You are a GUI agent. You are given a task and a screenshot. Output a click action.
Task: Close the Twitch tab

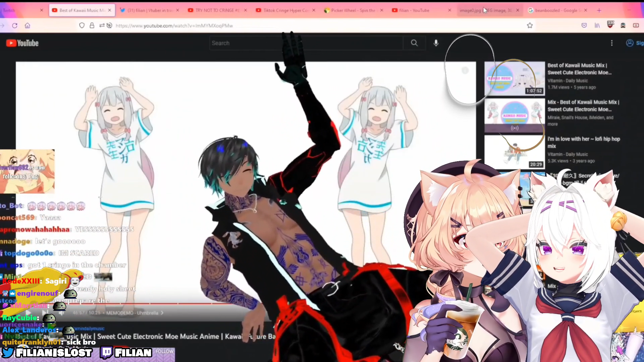pyautogui.click(x=42, y=10)
